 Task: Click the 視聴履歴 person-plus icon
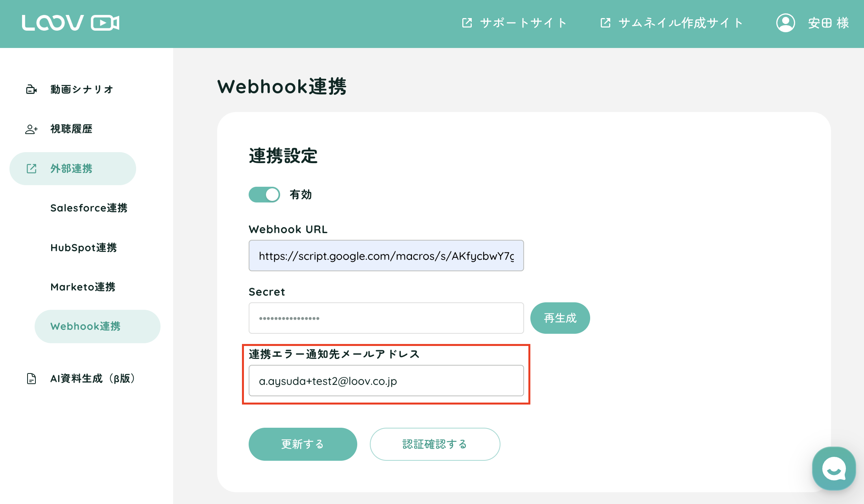point(31,129)
